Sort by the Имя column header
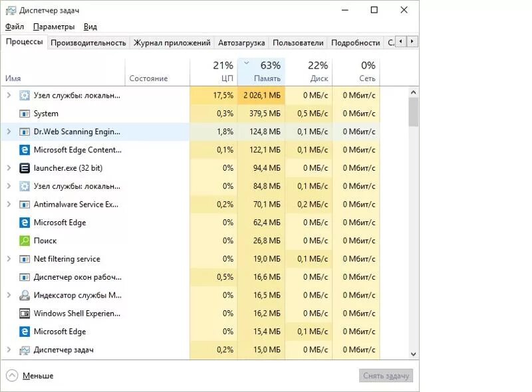The image size is (532, 392). point(63,72)
